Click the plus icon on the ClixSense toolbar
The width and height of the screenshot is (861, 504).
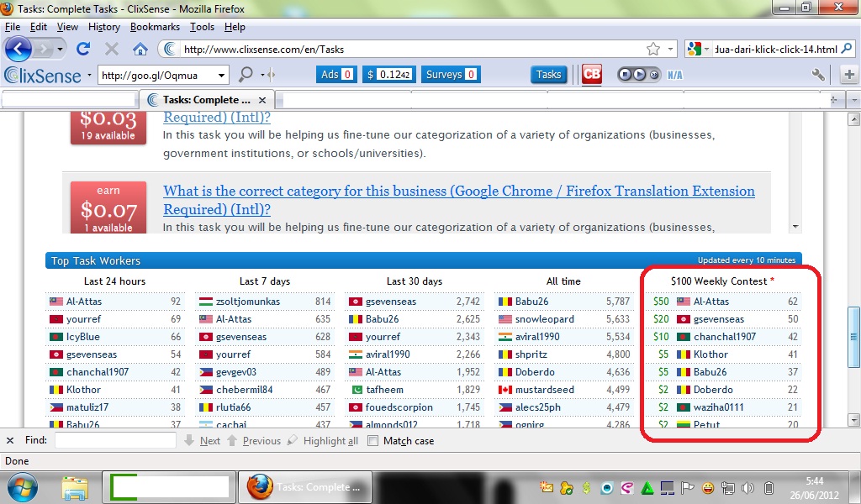pyautogui.click(x=849, y=75)
